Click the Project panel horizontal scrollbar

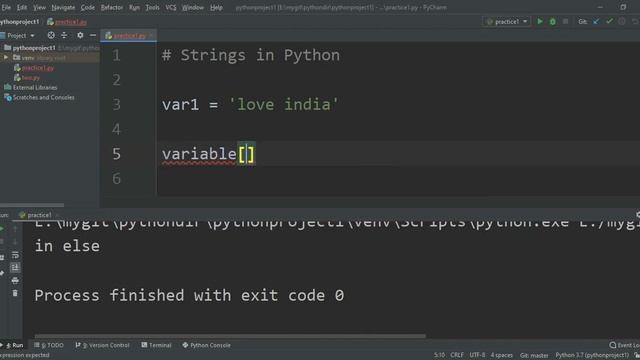point(32,205)
